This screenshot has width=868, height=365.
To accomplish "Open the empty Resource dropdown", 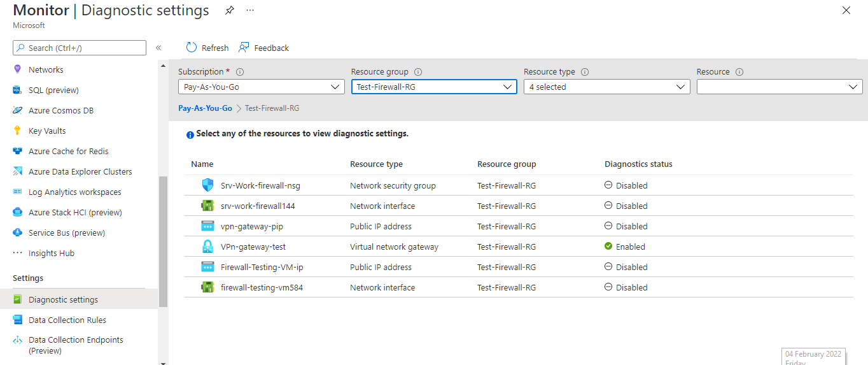I will 780,87.
